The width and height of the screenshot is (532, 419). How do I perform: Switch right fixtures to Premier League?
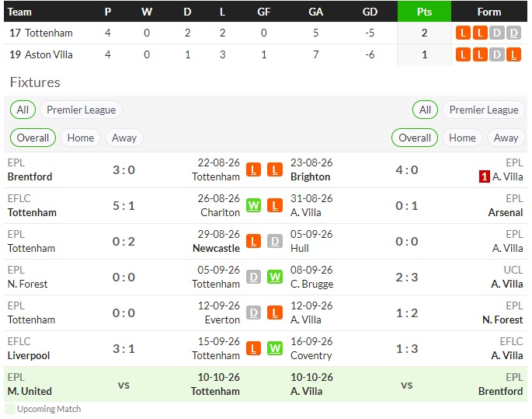484,110
